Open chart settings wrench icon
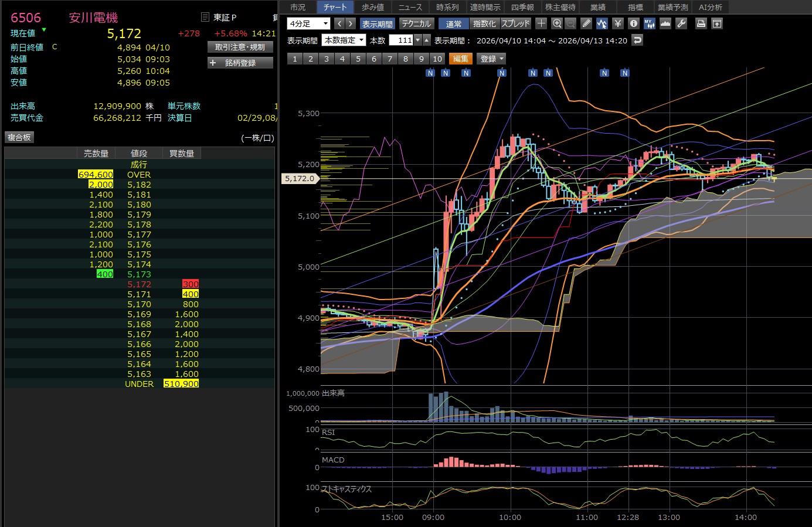The height and width of the screenshot is (527, 812). (x=681, y=23)
